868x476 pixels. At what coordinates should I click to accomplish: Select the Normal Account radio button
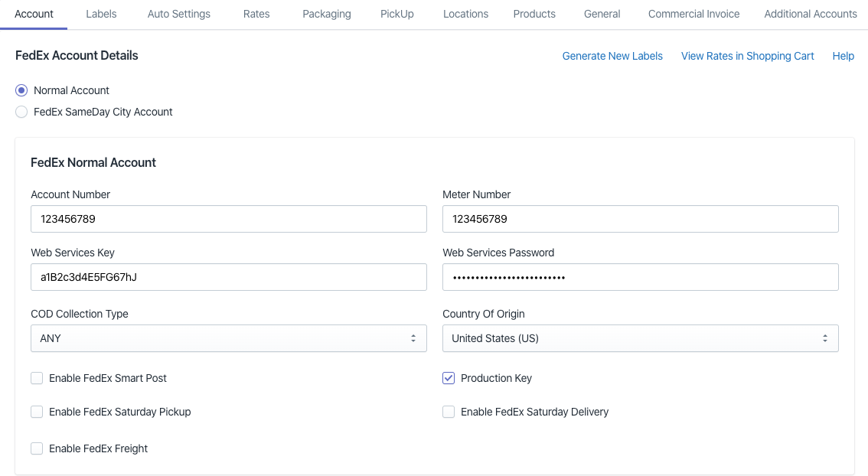(x=21, y=90)
